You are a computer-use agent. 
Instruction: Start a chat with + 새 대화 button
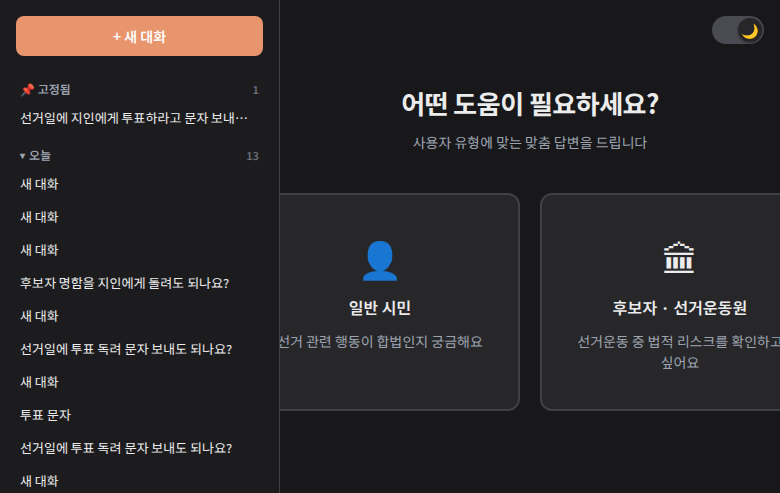point(139,36)
